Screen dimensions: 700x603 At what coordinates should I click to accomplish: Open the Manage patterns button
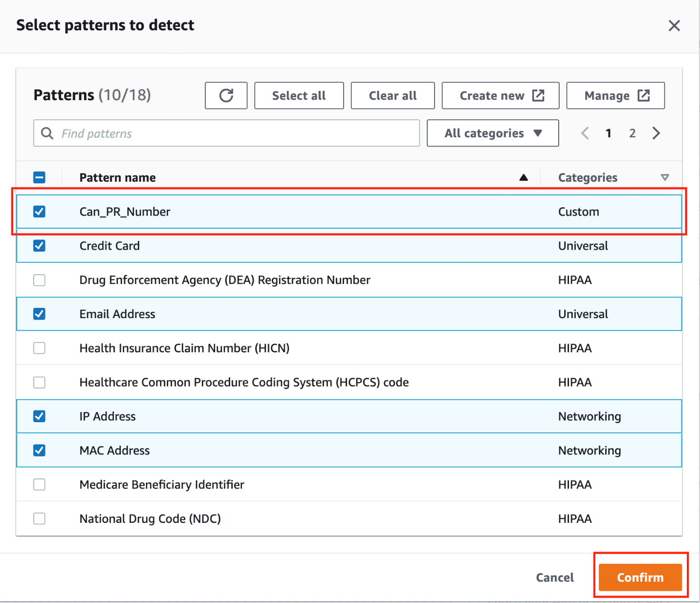(x=615, y=95)
